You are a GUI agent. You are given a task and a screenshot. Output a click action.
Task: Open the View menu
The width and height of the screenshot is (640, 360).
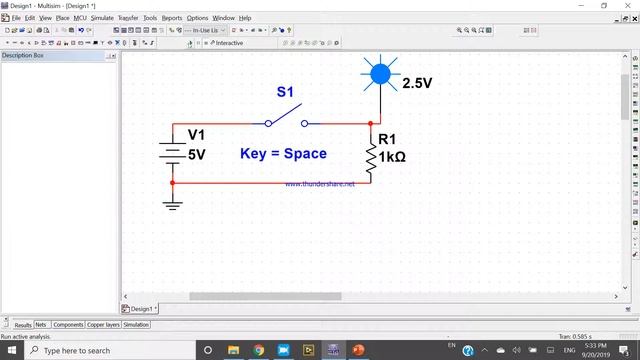pos(45,18)
